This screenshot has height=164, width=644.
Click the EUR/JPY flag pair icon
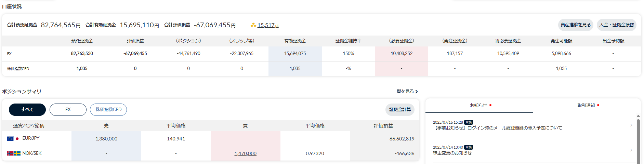tap(13, 138)
